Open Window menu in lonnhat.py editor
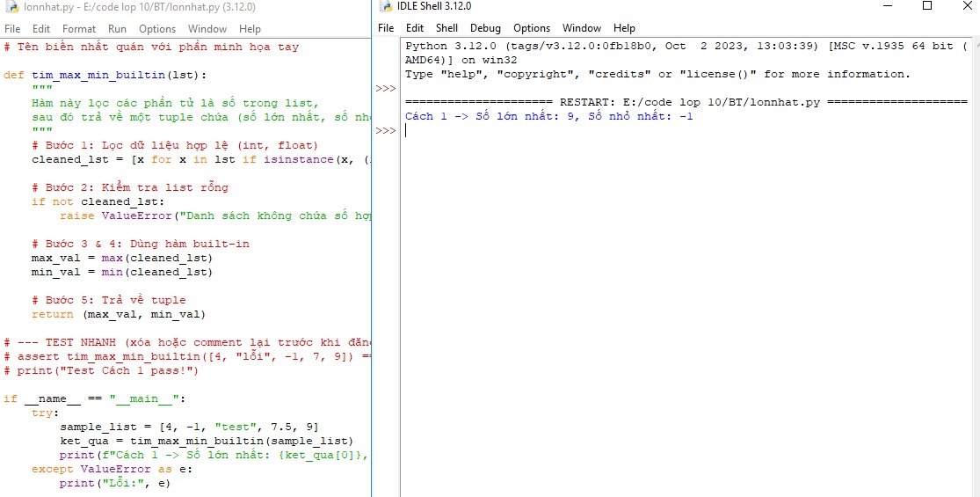Image resolution: width=980 pixels, height=497 pixels. tap(207, 29)
